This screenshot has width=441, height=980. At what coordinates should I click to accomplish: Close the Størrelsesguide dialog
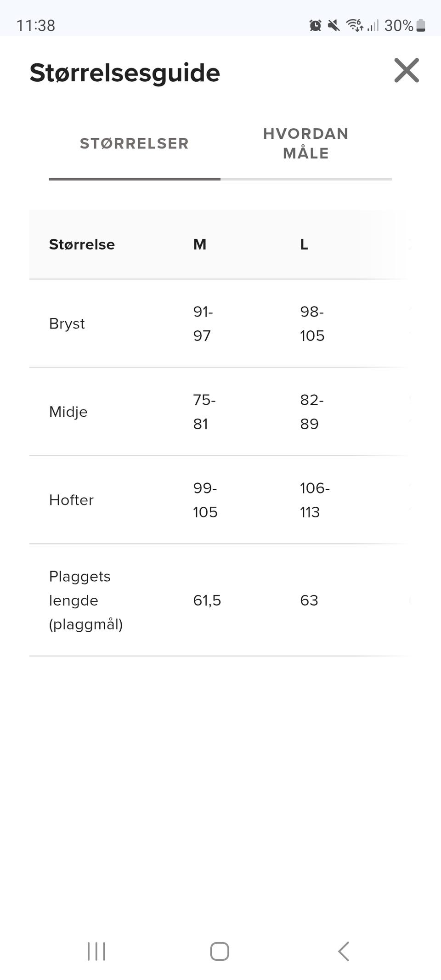point(407,70)
